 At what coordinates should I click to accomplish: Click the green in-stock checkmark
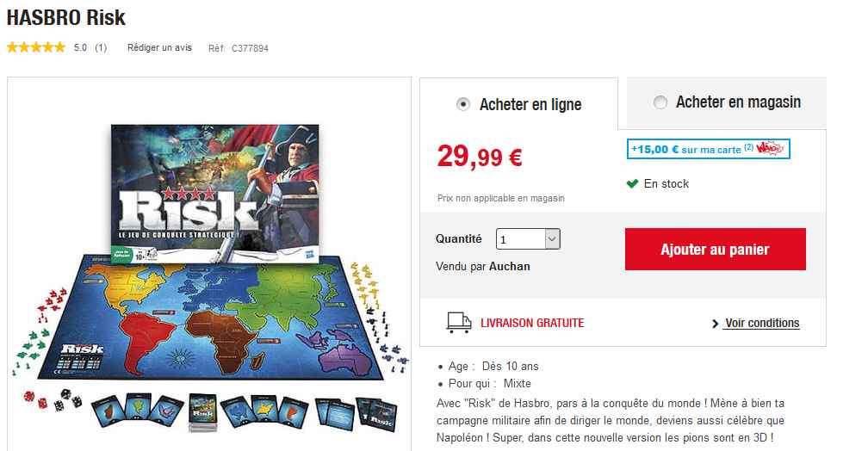(x=632, y=183)
